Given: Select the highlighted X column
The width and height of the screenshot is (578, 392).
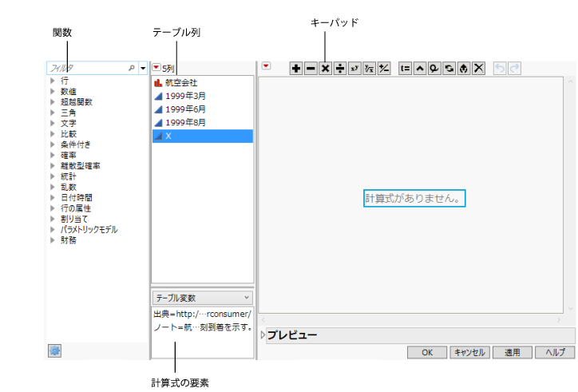Looking at the screenshot, I should (x=202, y=136).
